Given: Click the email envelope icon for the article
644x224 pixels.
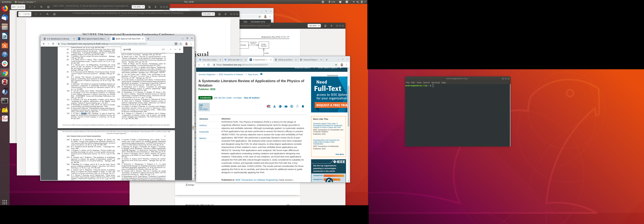Looking at the screenshot, I should pos(286,106).
